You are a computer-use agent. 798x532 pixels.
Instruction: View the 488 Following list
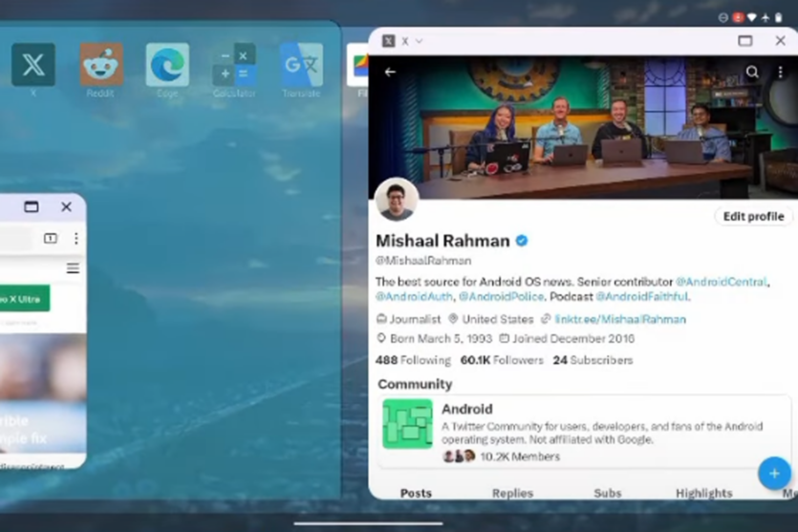pos(413,360)
